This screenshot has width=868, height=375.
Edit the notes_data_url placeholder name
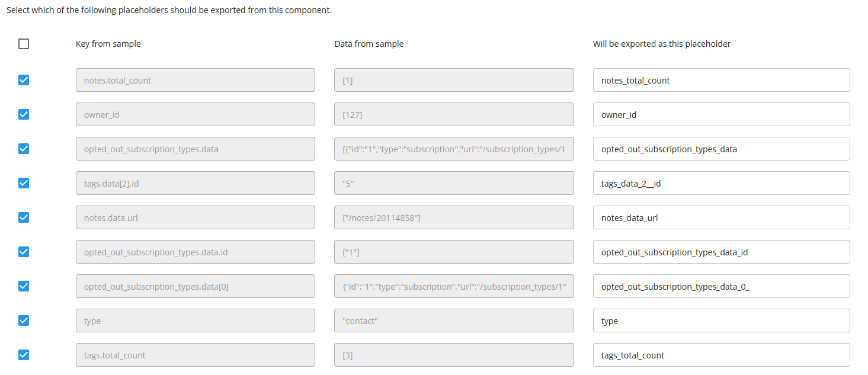pyautogui.click(x=720, y=217)
